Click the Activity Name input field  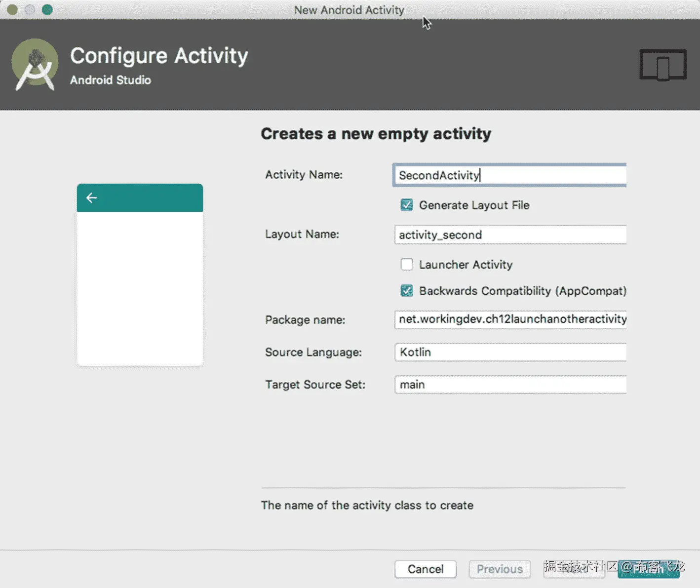point(510,175)
